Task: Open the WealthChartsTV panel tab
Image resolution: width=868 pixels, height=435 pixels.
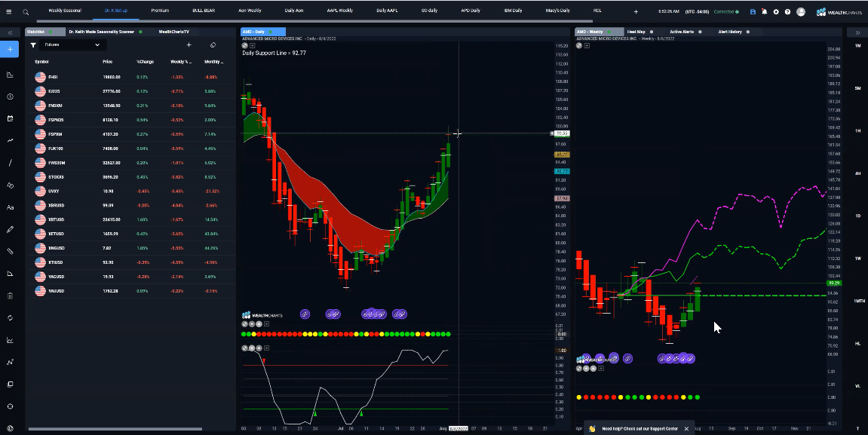Action: 173,32
